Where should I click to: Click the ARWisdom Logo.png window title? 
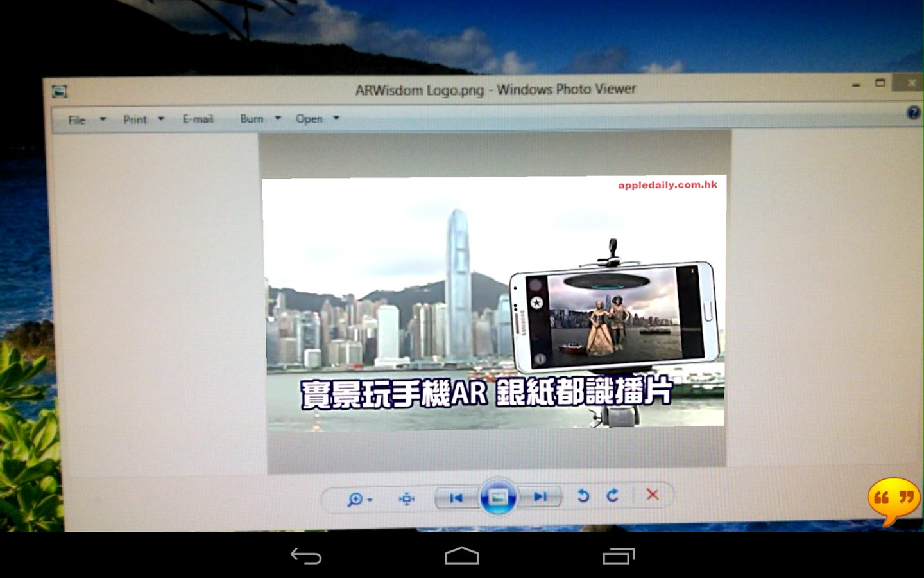point(495,90)
